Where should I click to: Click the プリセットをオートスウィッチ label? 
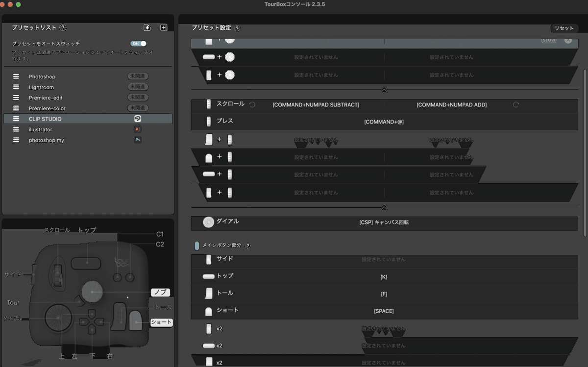pyautogui.click(x=46, y=44)
